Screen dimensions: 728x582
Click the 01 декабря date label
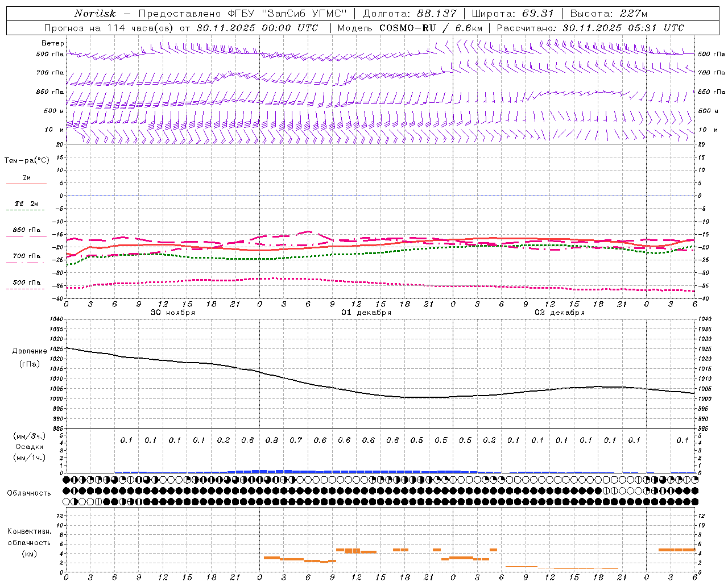coord(366,313)
